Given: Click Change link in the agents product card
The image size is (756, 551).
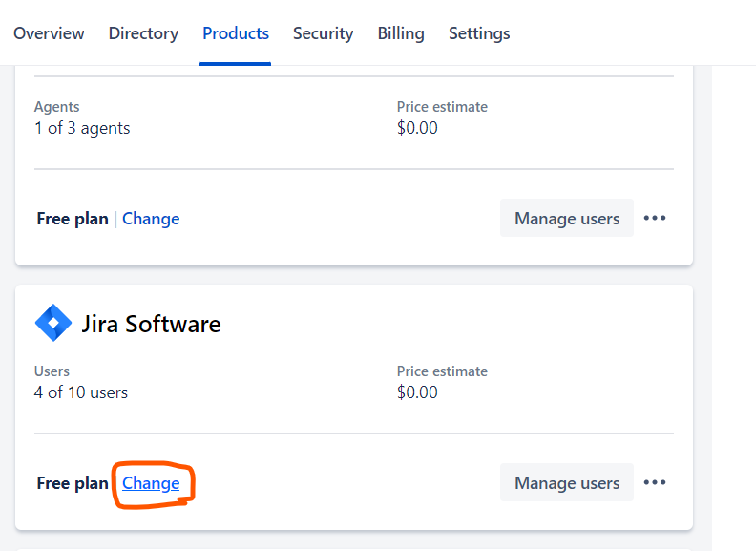Looking at the screenshot, I should click(151, 219).
